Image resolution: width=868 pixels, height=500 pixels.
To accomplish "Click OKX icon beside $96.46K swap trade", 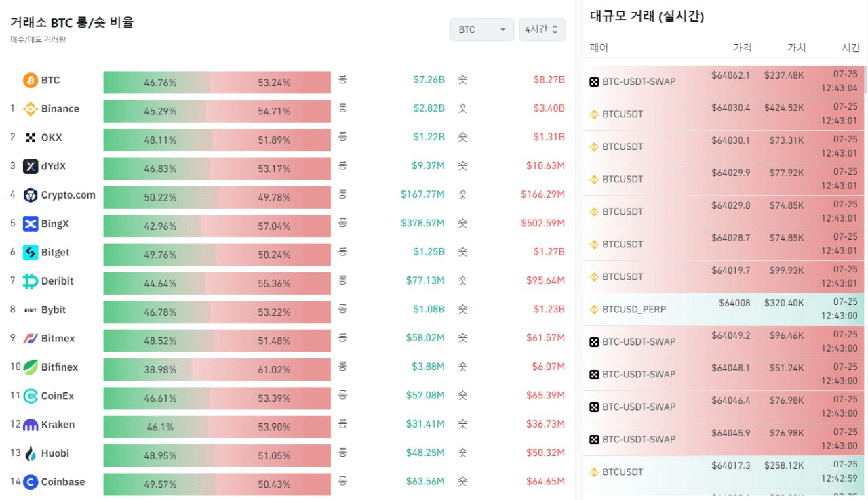I will click(x=594, y=342).
